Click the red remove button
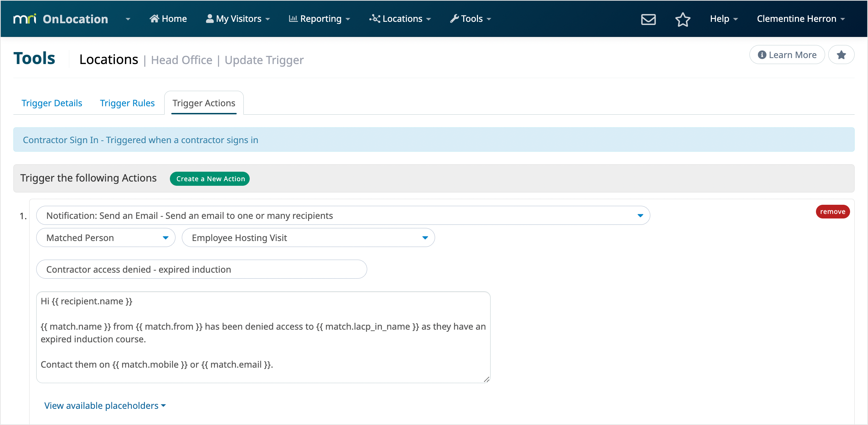Viewport: 868px width, 425px height. [x=832, y=211]
